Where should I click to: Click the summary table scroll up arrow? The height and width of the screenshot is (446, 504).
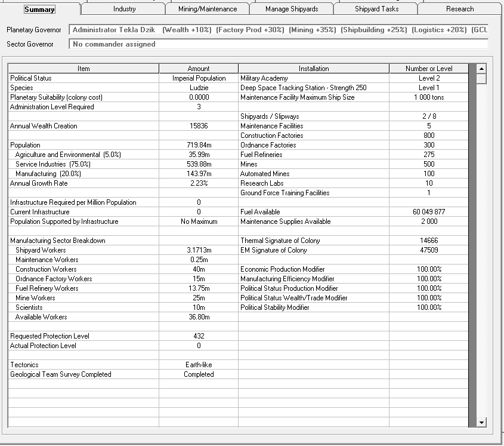pos(481,69)
